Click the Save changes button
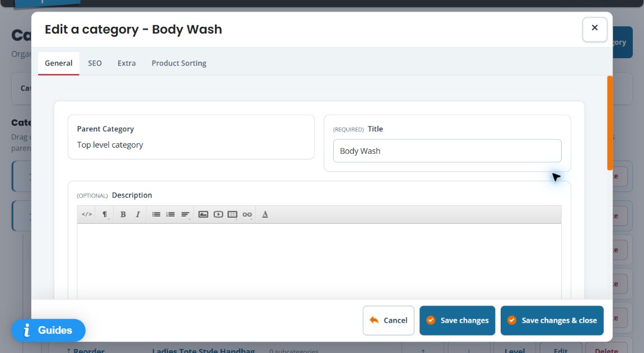 [457, 320]
